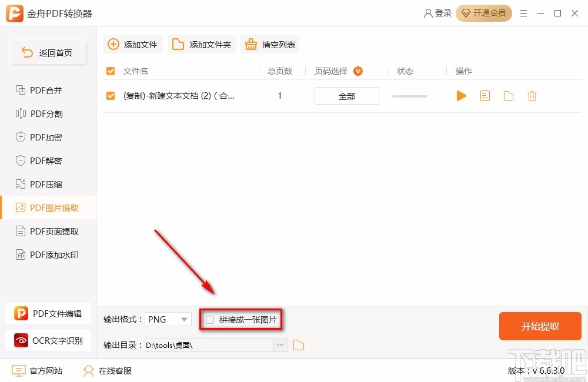The width and height of the screenshot is (588, 382).
Task: Toggle the select-all checkbox in header
Action: coord(110,71)
